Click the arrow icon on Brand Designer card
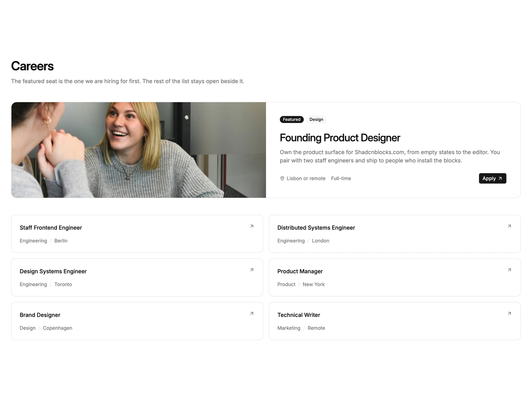Screen dimensions: 532x399 [252, 314]
